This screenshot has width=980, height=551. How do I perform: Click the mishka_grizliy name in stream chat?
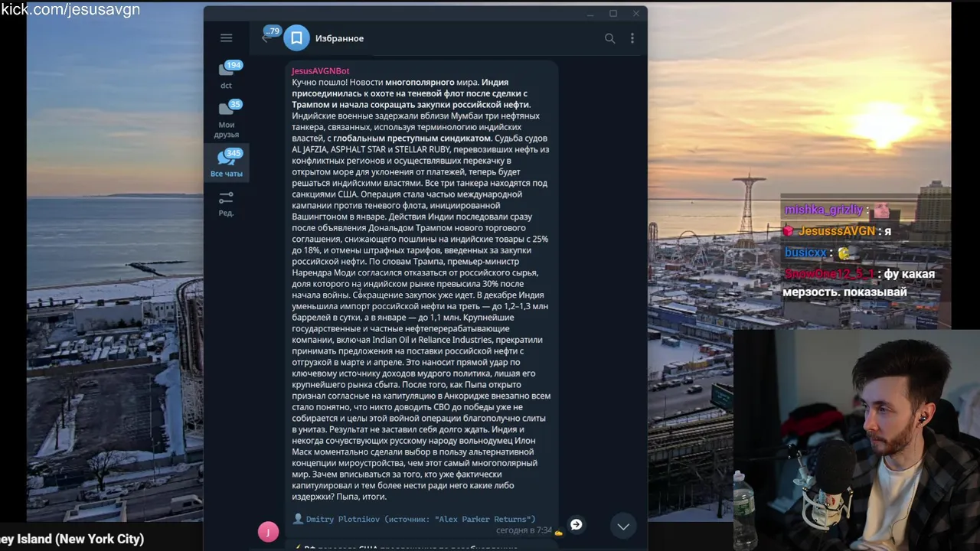pos(823,210)
